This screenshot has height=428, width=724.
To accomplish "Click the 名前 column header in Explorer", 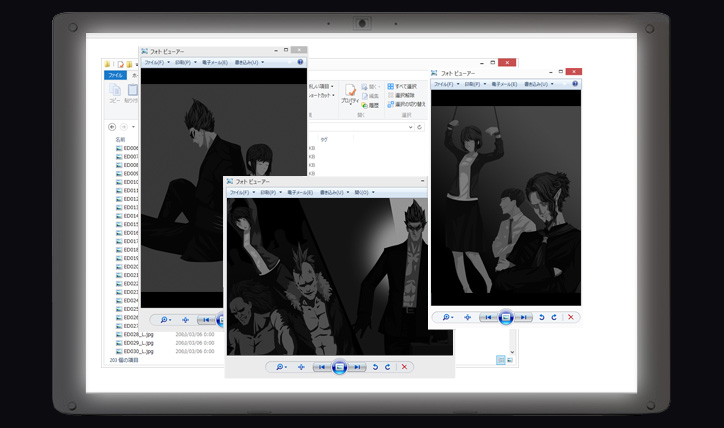I will pos(120,139).
